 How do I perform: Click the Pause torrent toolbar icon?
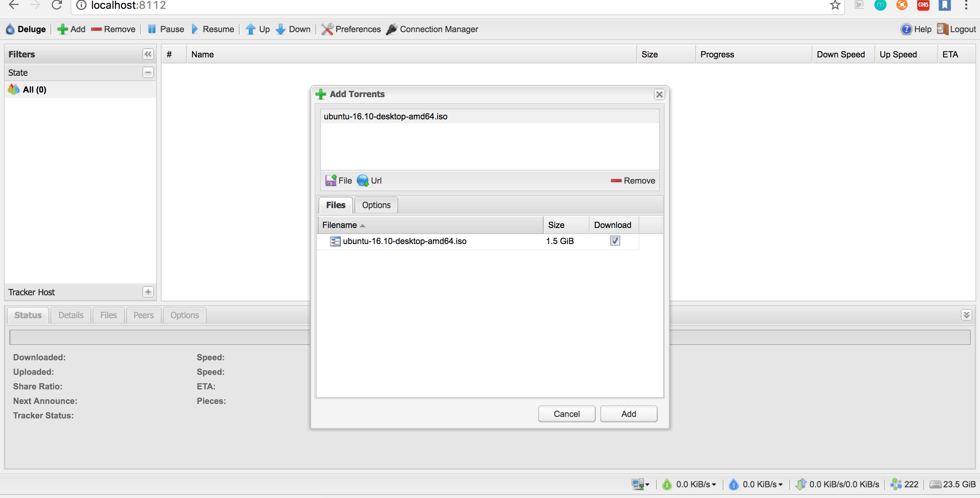[152, 29]
